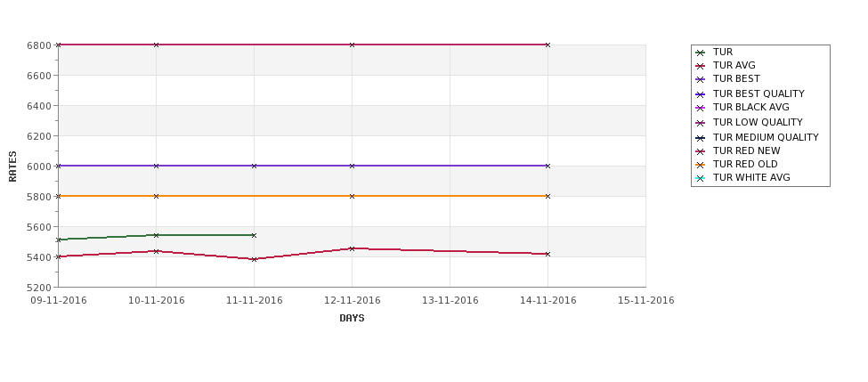Image resolution: width=868 pixels, height=382 pixels.
Task: Click the TUR RED OLD orange legend swatch
Action: [701, 165]
